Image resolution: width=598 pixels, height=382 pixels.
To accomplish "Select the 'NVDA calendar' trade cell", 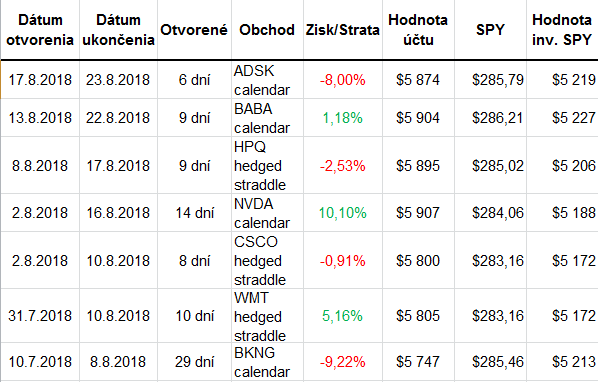I will pyautogui.click(x=267, y=213).
